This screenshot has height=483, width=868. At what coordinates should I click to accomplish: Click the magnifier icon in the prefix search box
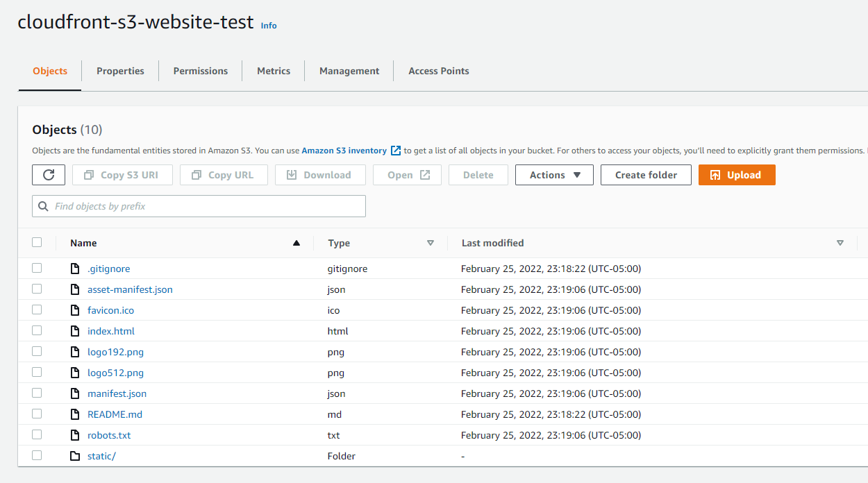tap(44, 206)
